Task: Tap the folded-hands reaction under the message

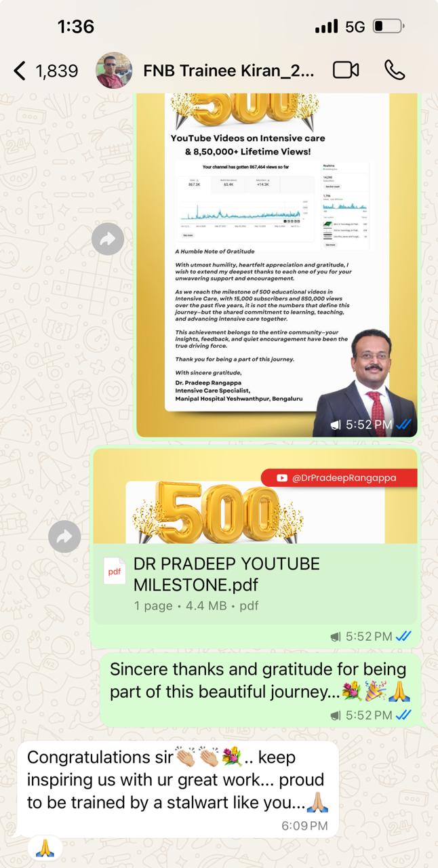Action: [45, 847]
